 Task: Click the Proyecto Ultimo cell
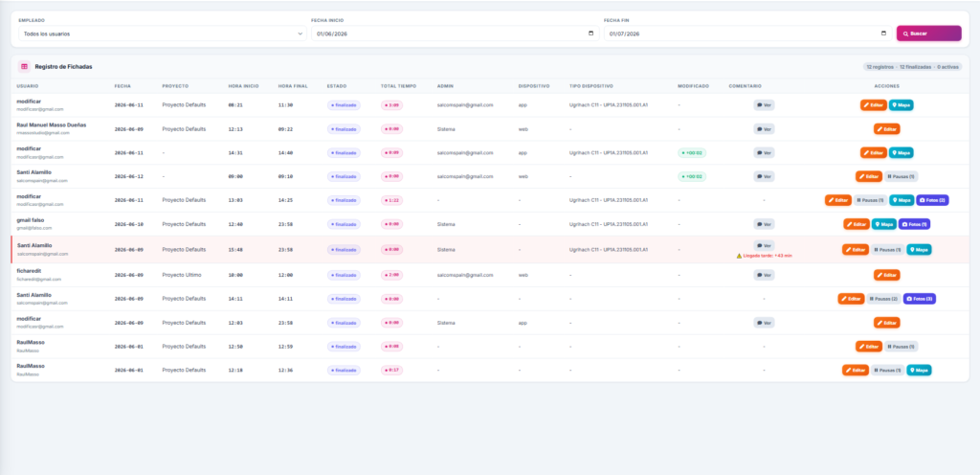tap(182, 275)
